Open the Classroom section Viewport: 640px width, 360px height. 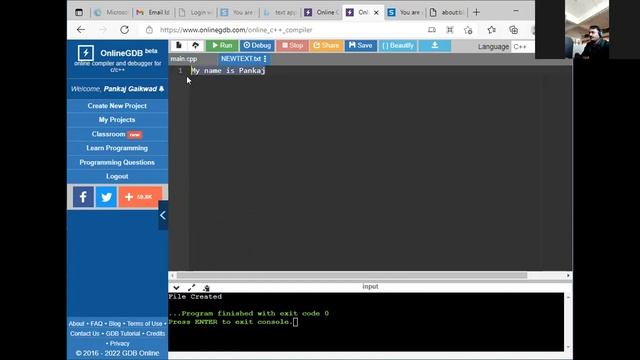pyautogui.click(x=117, y=134)
